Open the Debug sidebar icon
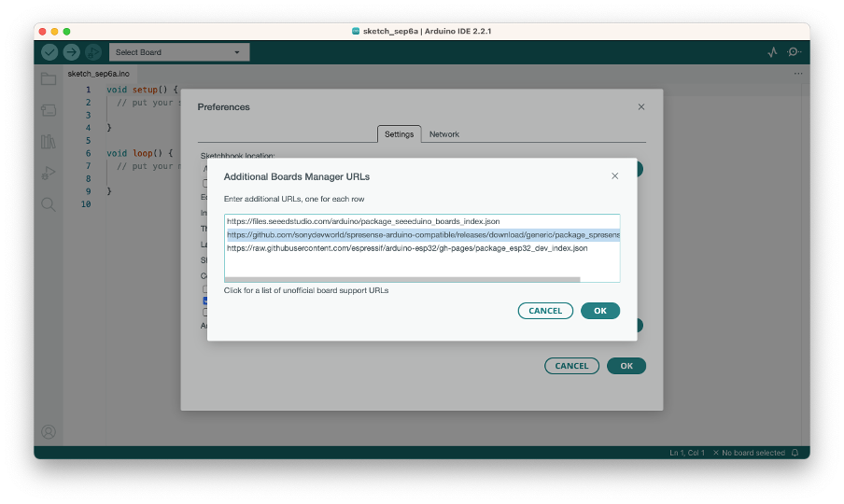 (x=49, y=174)
